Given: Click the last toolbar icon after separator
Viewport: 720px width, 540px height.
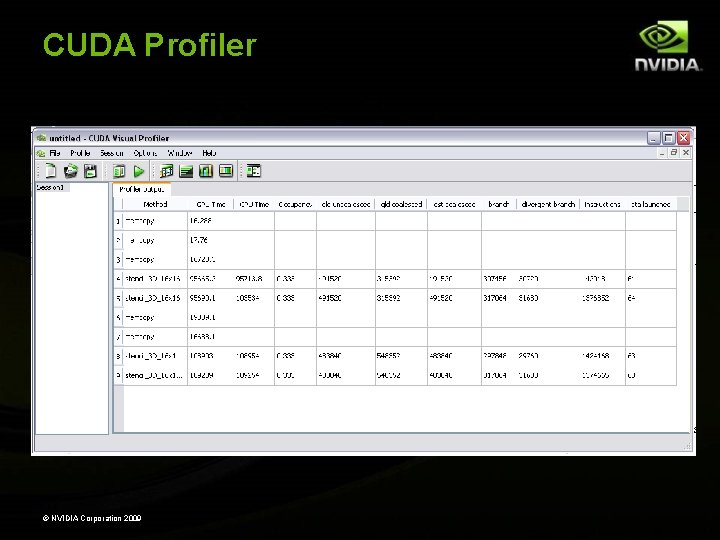Looking at the screenshot, I should point(253,171).
